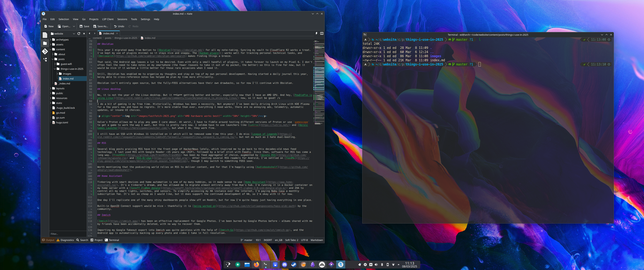Image resolution: width=644 pixels, height=270 pixels.
Task: Click the Markdown syntax mode button
Action: (x=317, y=240)
